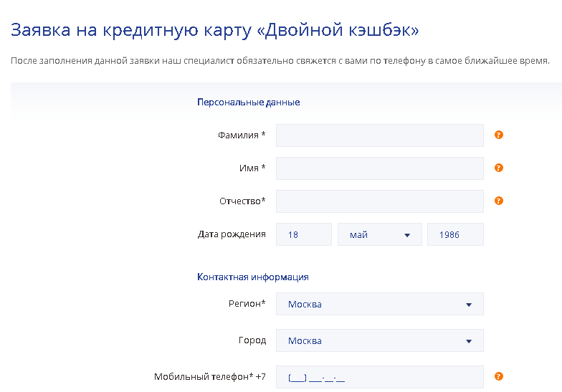The height and width of the screenshot is (392, 562).
Task: Click the Дата рождения label
Action: pyautogui.click(x=232, y=234)
